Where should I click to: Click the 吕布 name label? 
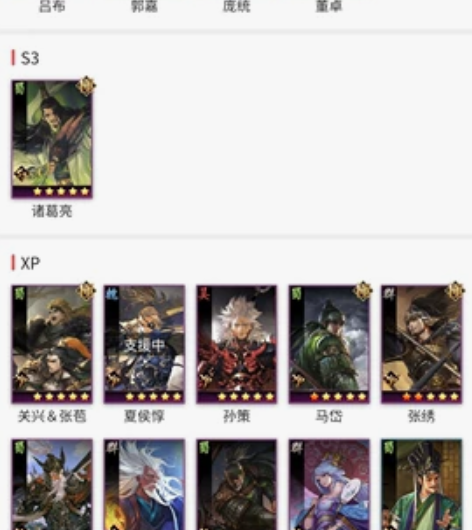tap(52, 6)
